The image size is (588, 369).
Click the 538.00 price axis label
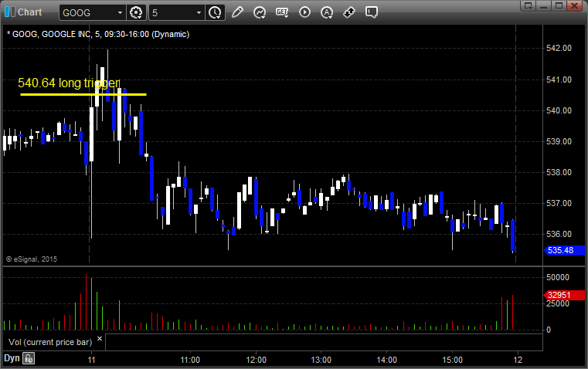tap(559, 173)
